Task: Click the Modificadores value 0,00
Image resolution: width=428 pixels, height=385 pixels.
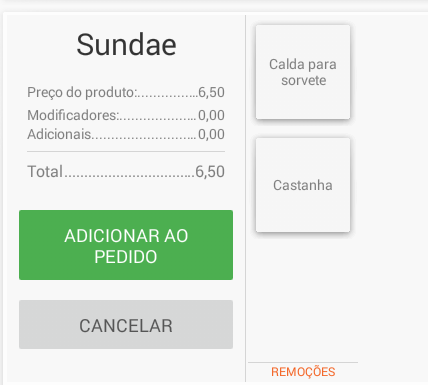Action: (211, 115)
